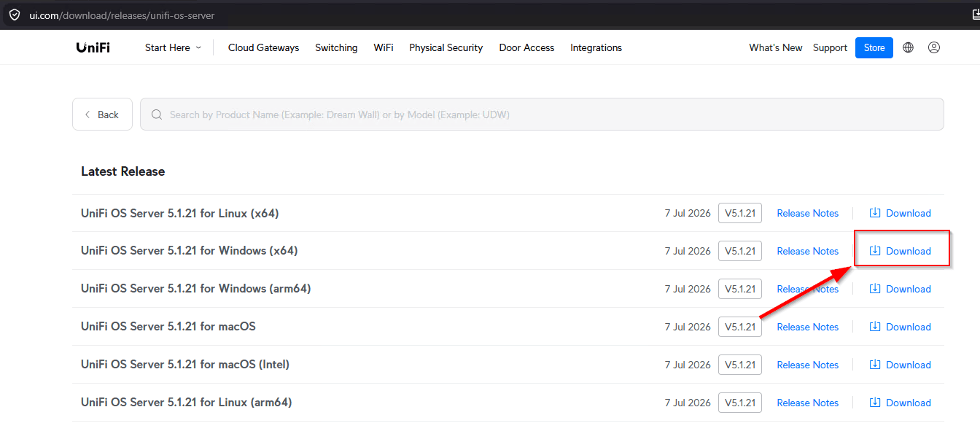Download UniFi OS Server for macOS
980x442 pixels.
901,327
